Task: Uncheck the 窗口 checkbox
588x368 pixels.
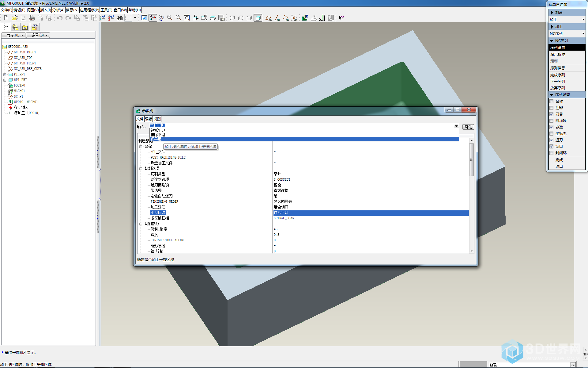Action: click(552, 147)
